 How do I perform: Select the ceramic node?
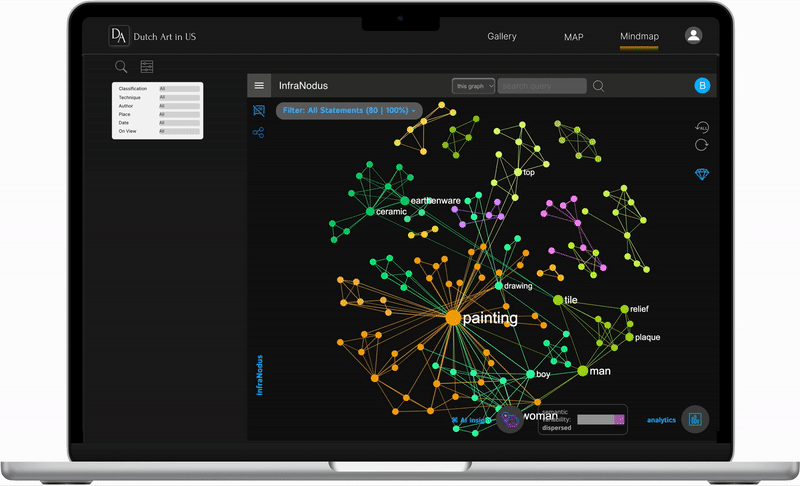370,211
